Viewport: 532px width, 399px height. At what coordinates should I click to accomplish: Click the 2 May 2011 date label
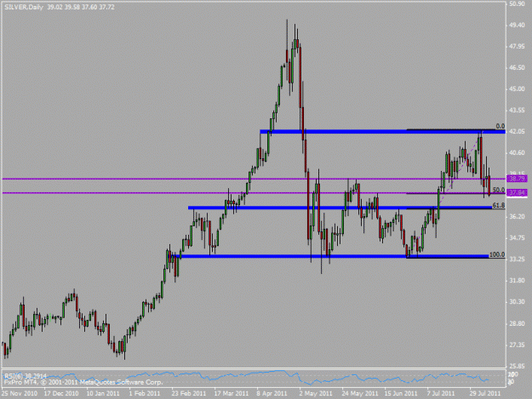(x=316, y=394)
